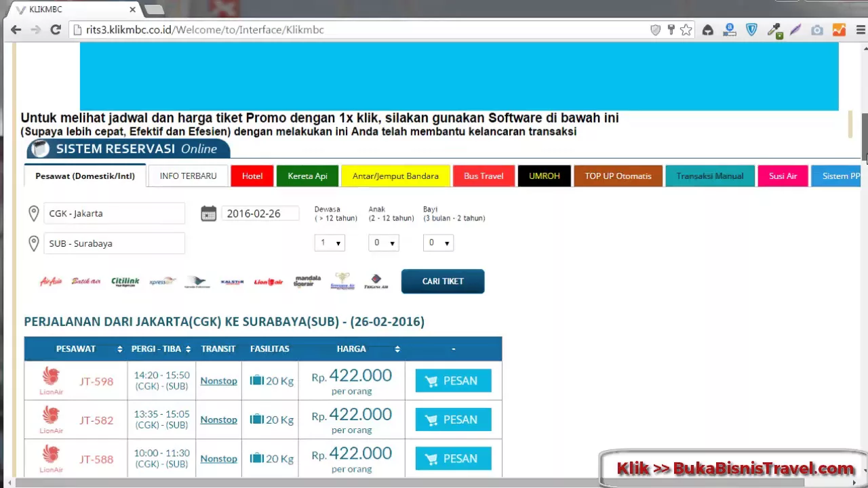This screenshot has height=488, width=868.
Task: Open the Bus Travel tab
Action: (x=484, y=176)
